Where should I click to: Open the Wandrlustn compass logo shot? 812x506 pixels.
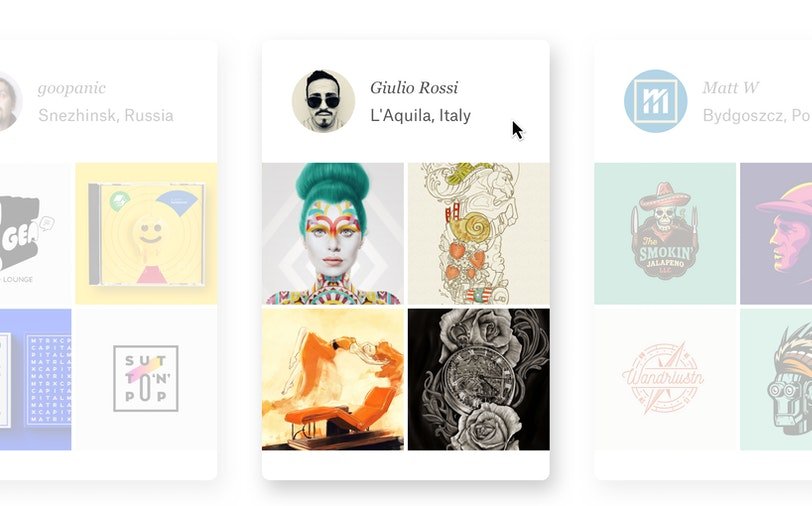click(x=665, y=380)
